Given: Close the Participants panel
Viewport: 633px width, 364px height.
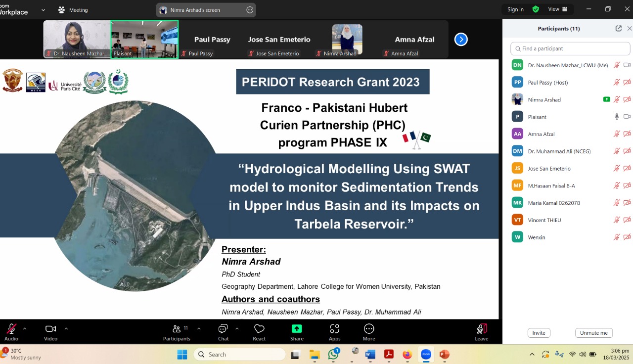Looking at the screenshot, I should pos(630,29).
